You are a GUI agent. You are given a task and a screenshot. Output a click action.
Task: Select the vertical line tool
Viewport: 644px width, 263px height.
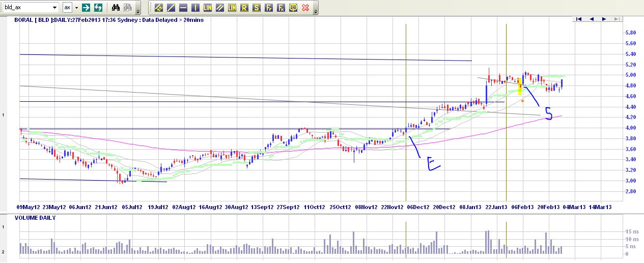[x=195, y=8]
